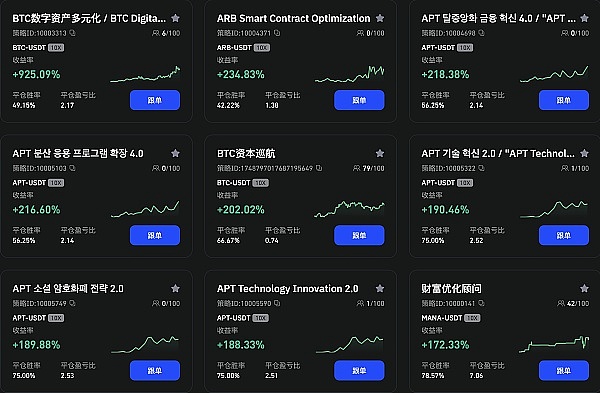Viewport: 600px width, 393px height.
Task: Click 跟单 on the MANA-USDT strategy card
Action: [x=564, y=370]
